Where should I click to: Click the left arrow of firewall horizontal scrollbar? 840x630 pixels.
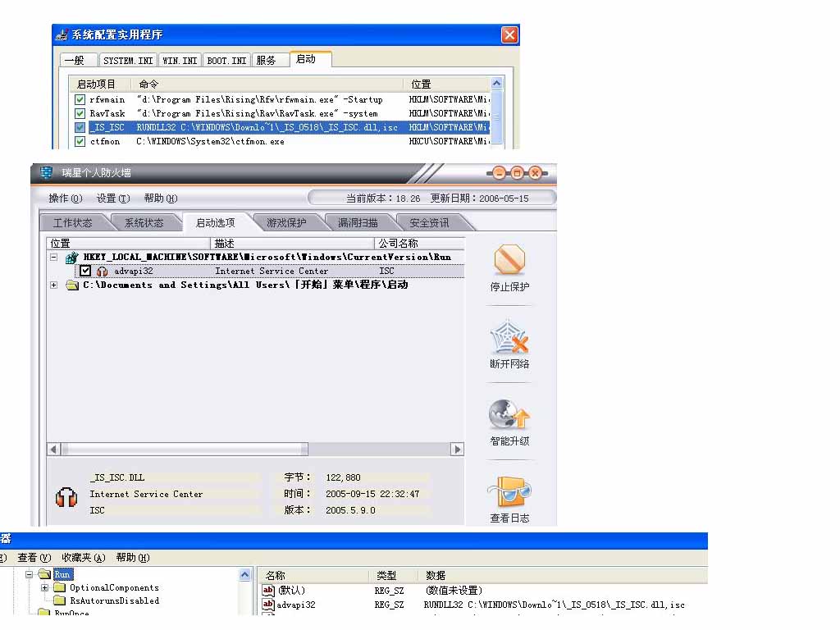click(x=53, y=449)
